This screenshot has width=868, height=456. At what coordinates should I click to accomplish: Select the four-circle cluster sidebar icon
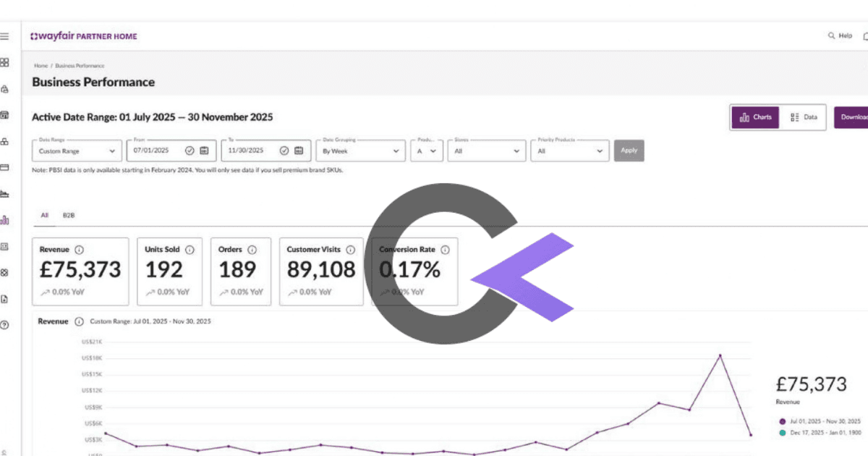click(4, 273)
